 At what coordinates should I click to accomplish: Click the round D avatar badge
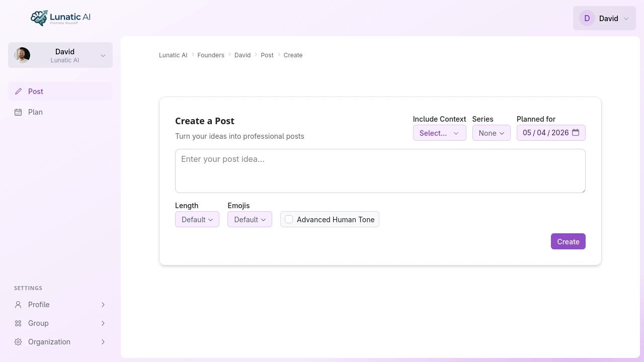(587, 19)
